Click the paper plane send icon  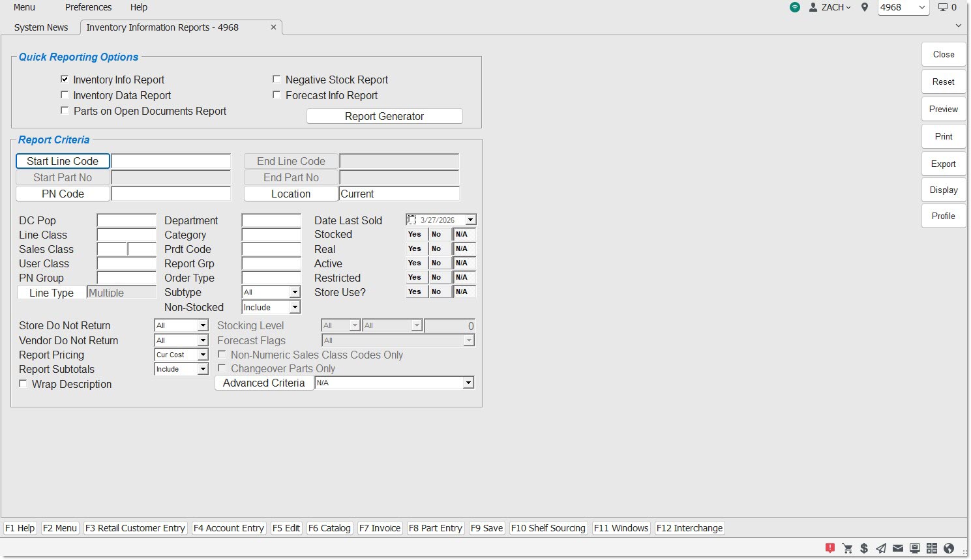[x=881, y=548]
